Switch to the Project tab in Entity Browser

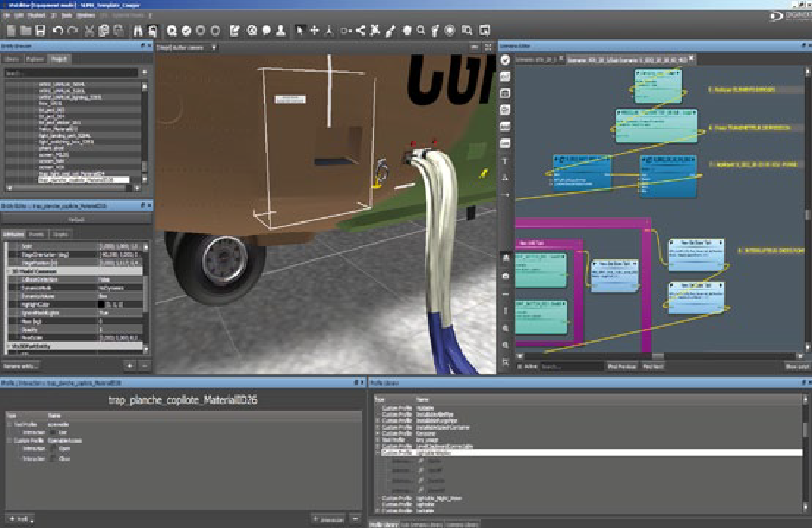point(60,59)
